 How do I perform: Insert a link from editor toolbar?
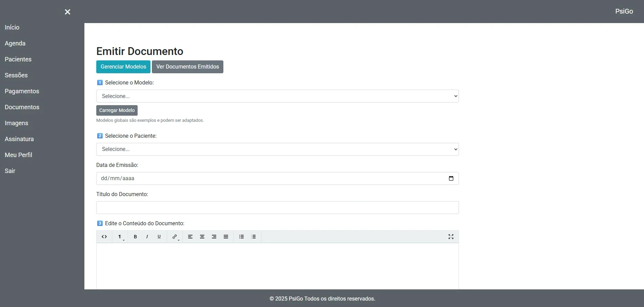(175, 237)
